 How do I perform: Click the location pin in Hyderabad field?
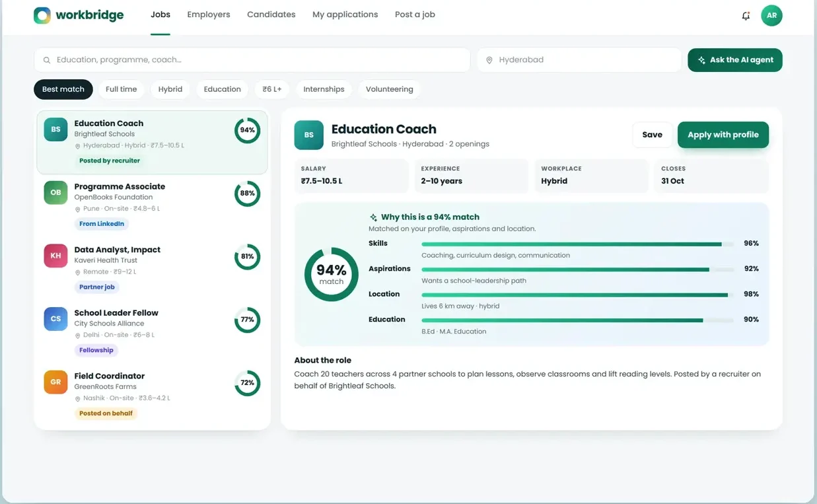[489, 60]
